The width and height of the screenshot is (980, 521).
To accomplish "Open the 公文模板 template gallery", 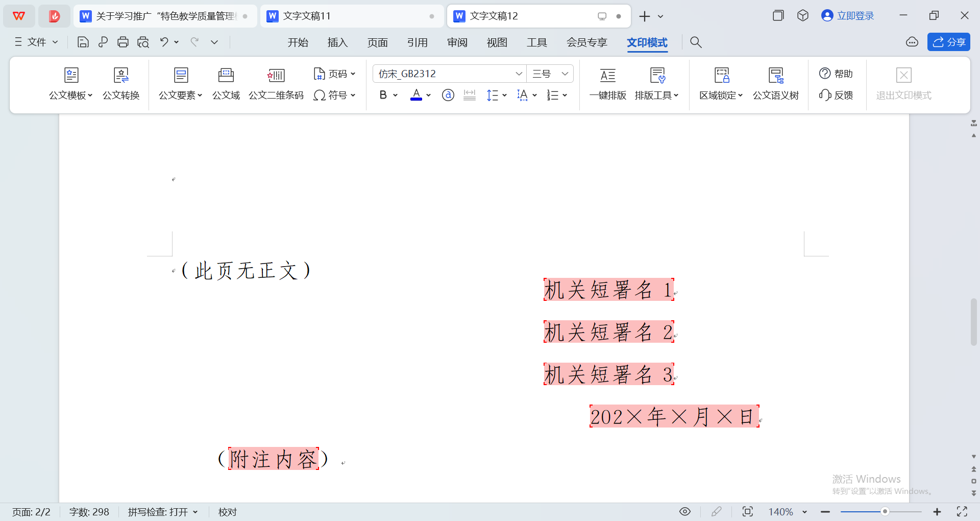I will 71,84.
